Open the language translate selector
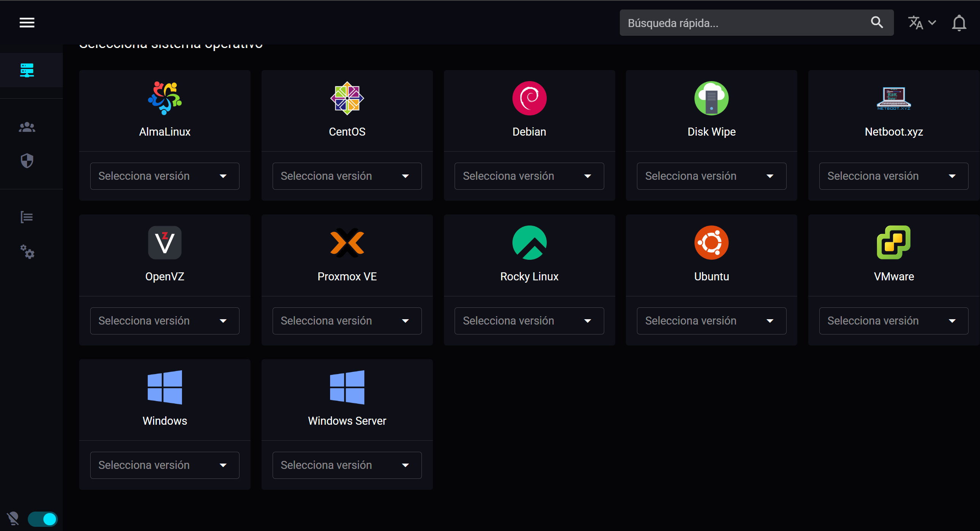 click(922, 23)
